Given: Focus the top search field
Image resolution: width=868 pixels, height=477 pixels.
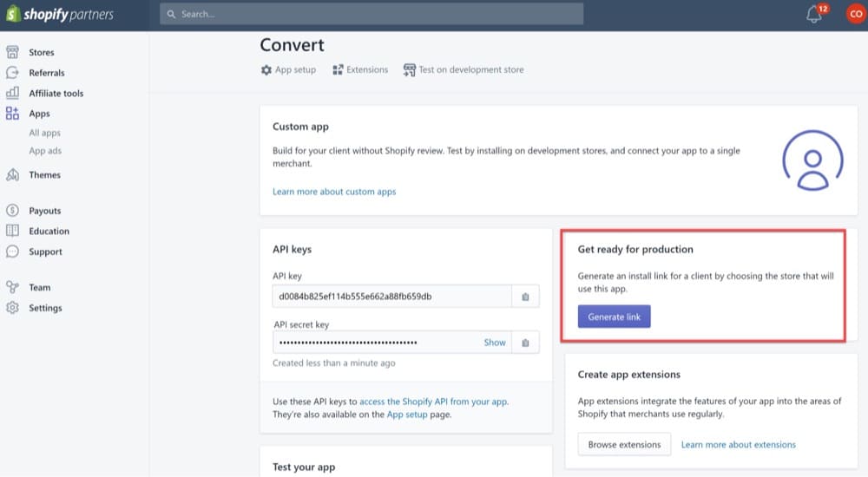Looking at the screenshot, I should [372, 15].
